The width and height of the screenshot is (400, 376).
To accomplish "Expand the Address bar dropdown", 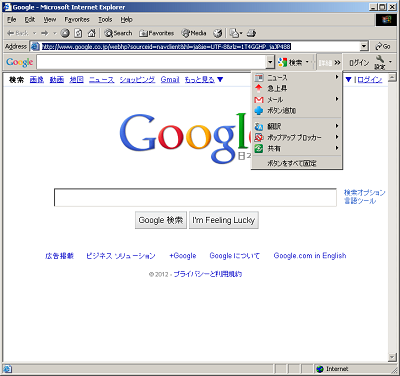I will (364, 46).
